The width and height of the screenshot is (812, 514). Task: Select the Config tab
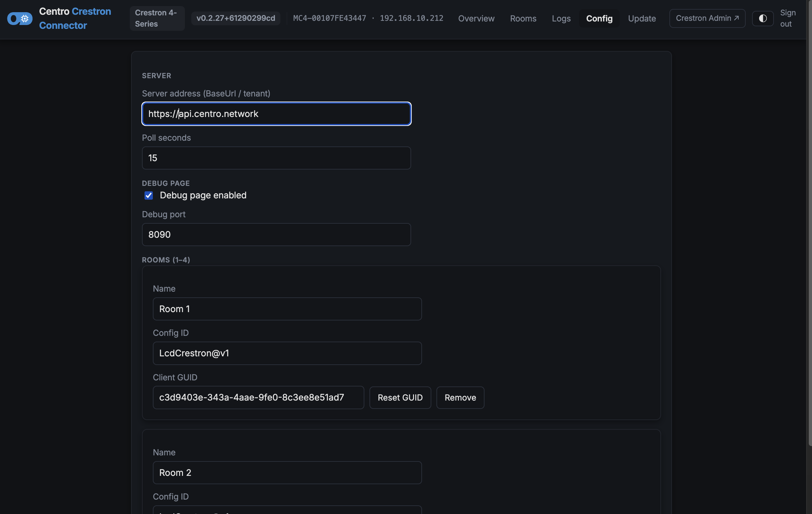click(599, 18)
